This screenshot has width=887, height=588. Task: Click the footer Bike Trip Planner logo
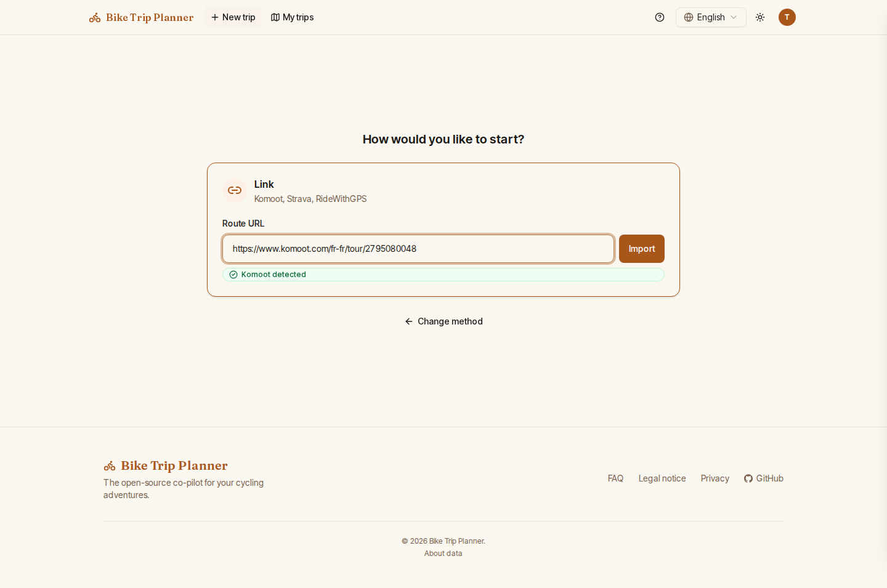tap(166, 465)
